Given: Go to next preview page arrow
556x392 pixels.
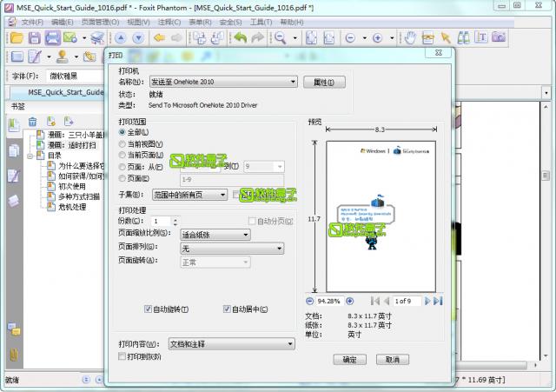Looking at the screenshot, I should [x=427, y=301].
